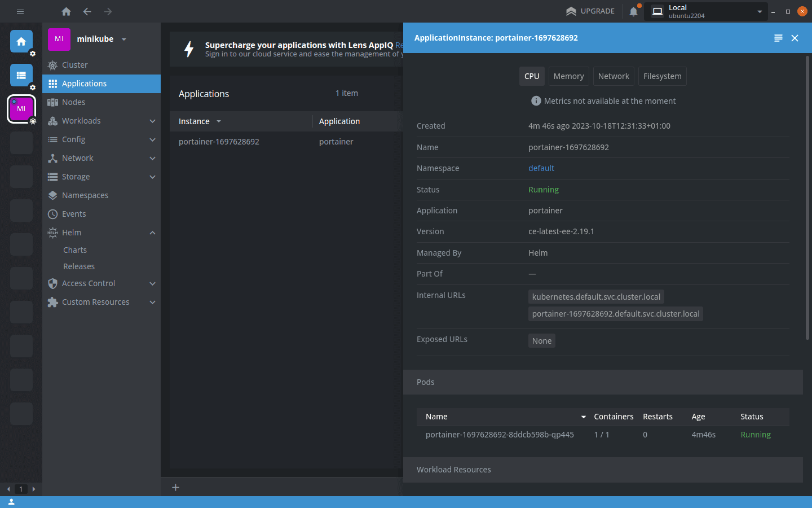The image size is (812, 508).
Task: Click the portainer application cell
Action: pos(336,142)
